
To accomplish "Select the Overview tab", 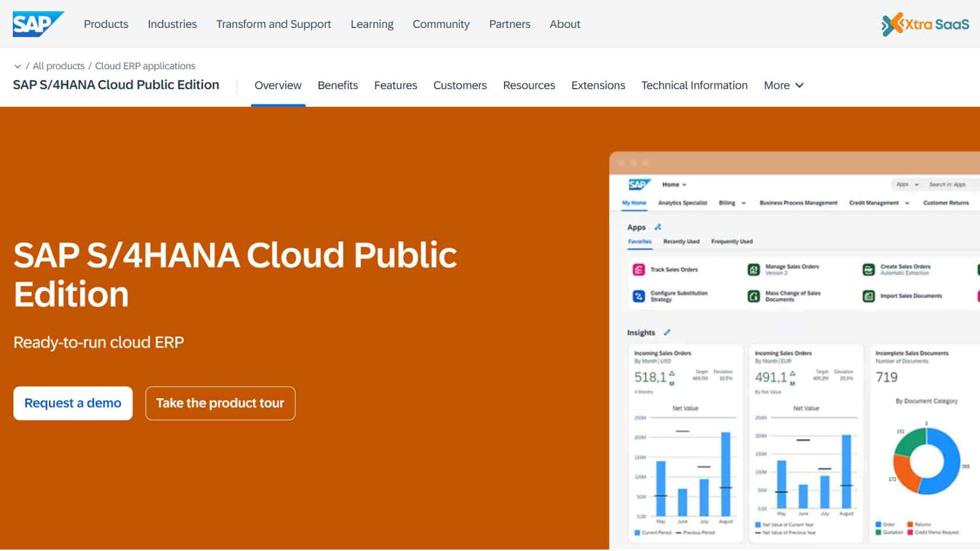I will point(278,85).
